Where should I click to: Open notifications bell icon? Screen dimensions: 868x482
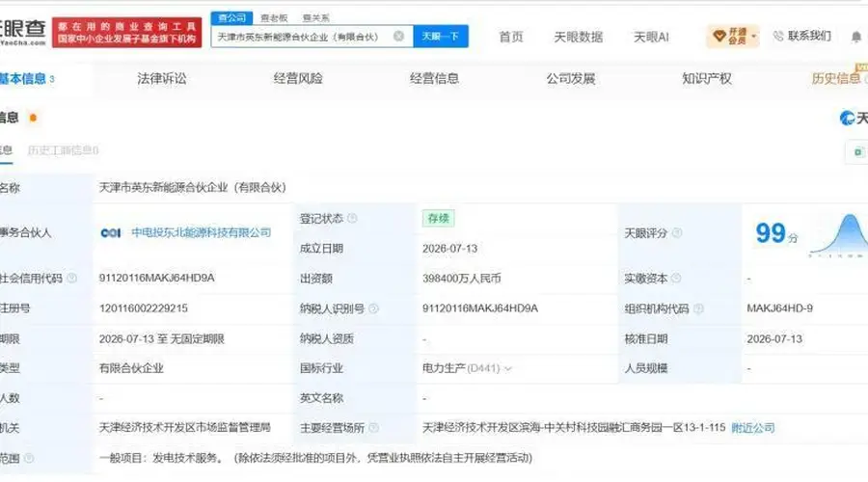(x=855, y=37)
